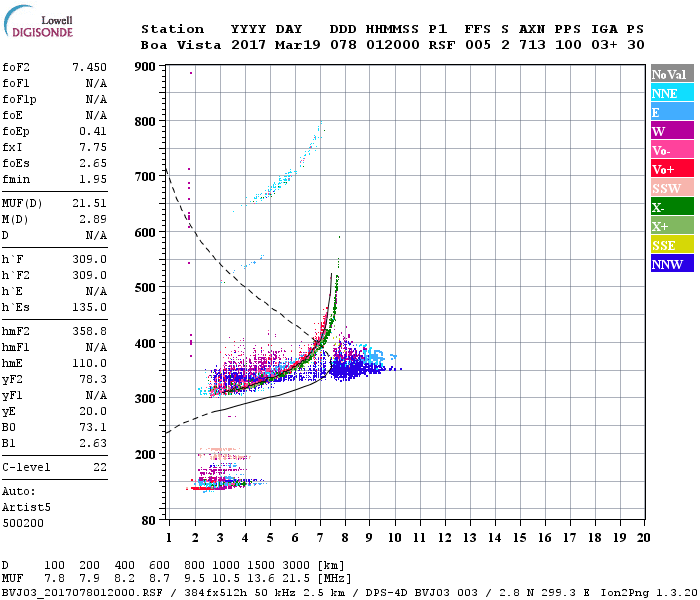
Task: Click the foF2 value 7.450
Action: [x=89, y=67]
